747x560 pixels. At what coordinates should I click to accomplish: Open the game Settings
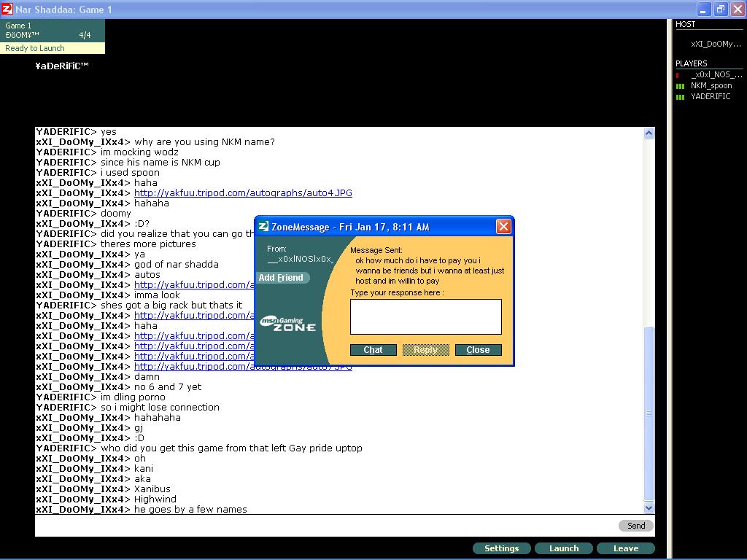(x=501, y=548)
